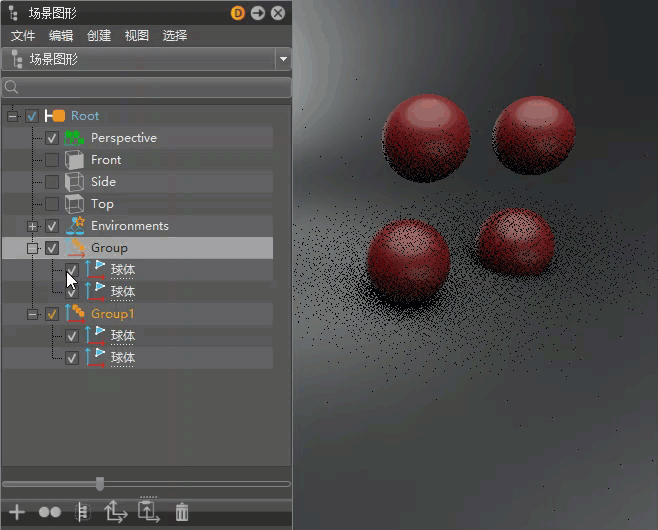Click the orange D dock button in title bar

point(238,13)
